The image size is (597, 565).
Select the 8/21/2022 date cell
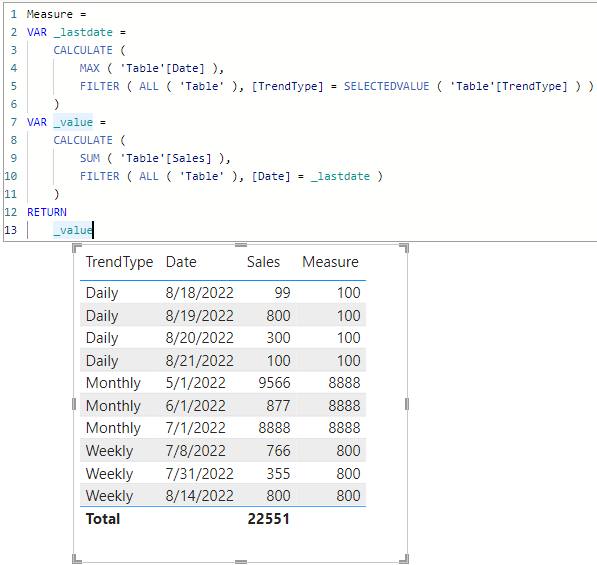click(199, 361)
